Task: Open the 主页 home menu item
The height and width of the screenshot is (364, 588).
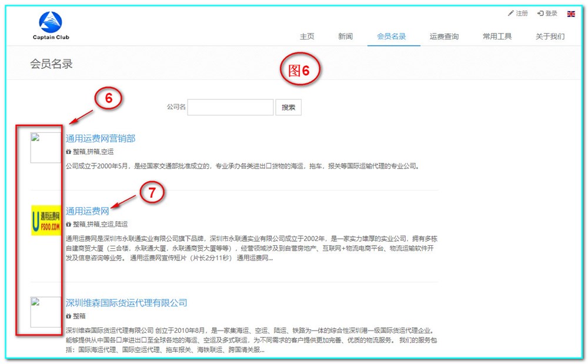Action: coord(307,36)
